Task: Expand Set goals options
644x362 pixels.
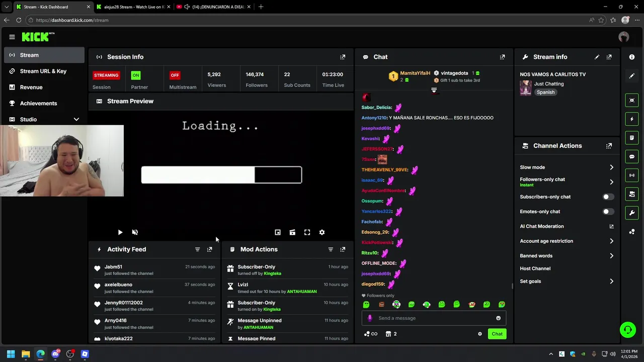Action: [x=611, y=282]
